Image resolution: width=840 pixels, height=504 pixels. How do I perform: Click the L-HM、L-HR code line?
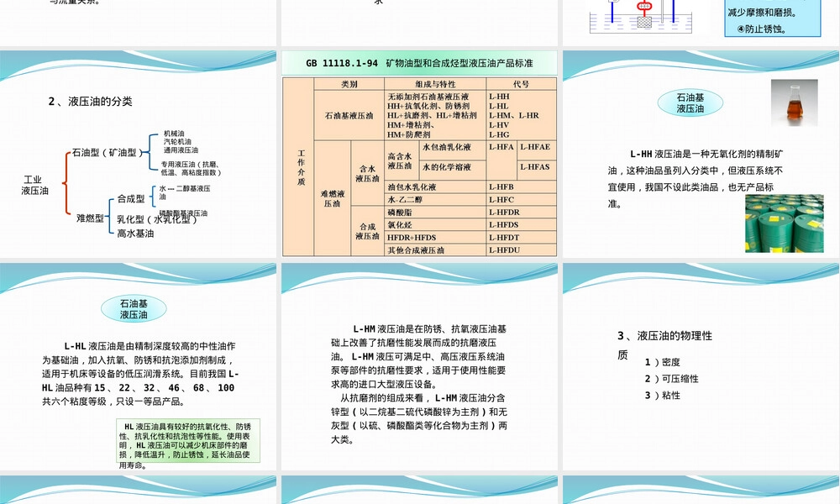pos(514,115)
